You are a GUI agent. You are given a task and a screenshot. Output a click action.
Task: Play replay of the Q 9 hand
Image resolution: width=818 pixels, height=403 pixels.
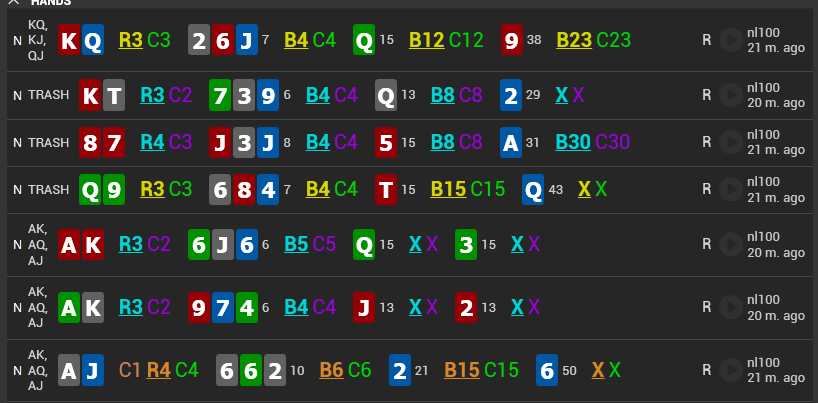[x=731, y=189]
